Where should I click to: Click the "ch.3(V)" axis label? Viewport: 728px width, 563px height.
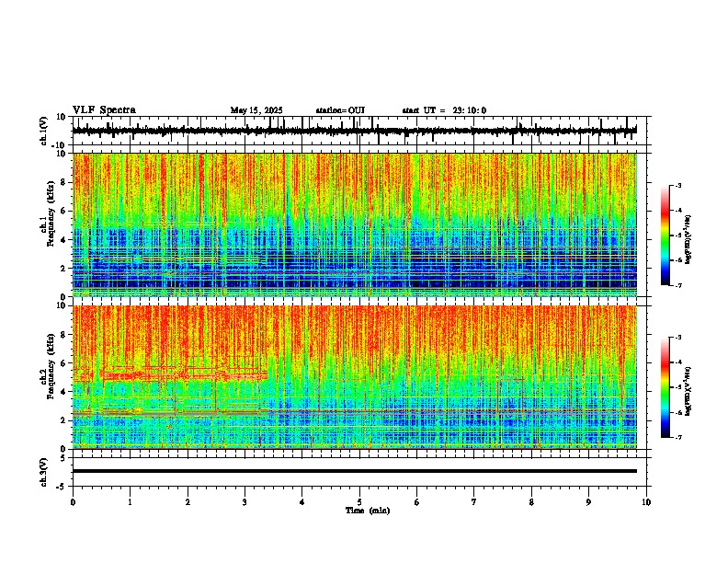(x=44, y=472)
